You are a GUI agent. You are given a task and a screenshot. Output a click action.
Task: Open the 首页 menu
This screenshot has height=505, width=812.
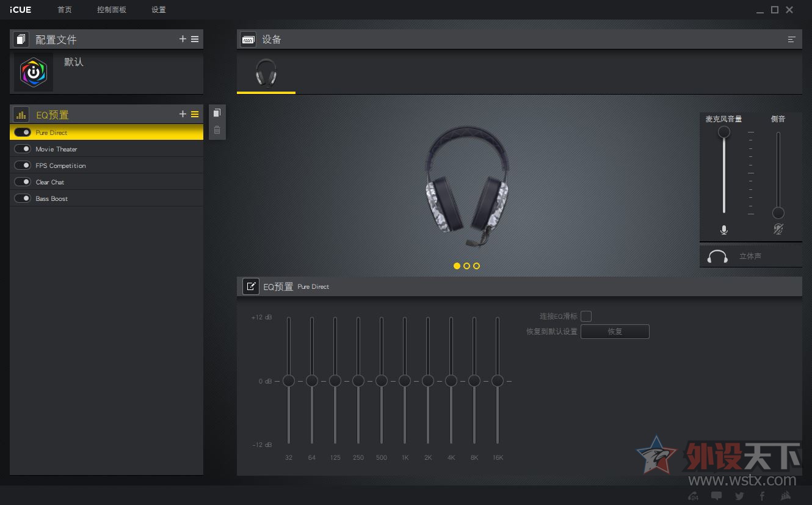coord(64,10)
